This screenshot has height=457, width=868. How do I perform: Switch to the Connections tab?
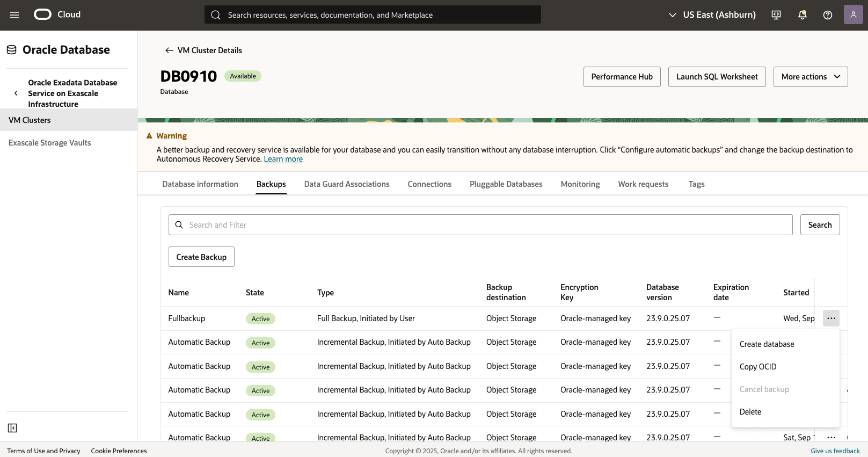pyautogui.click(x=429, y=184)
